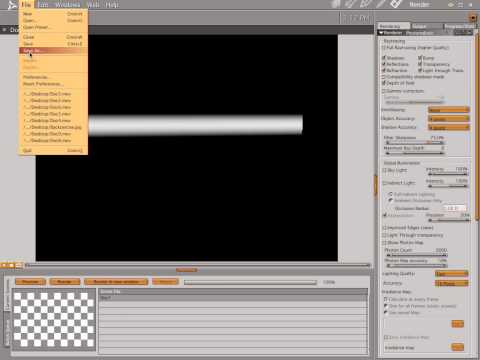Toggle Full Raytracing (Higher Quality) checkbox

click(x=384, y=48)
